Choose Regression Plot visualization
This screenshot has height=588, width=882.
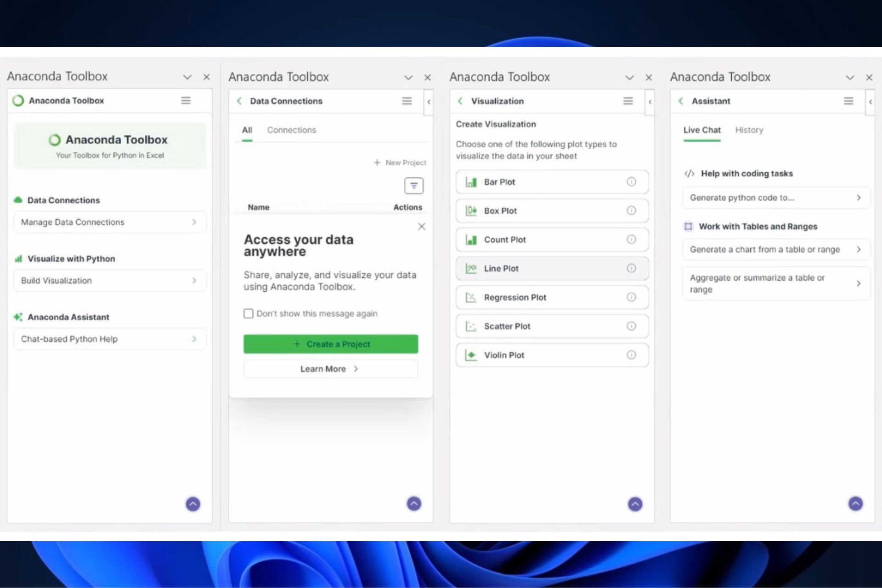click(552, 297)
